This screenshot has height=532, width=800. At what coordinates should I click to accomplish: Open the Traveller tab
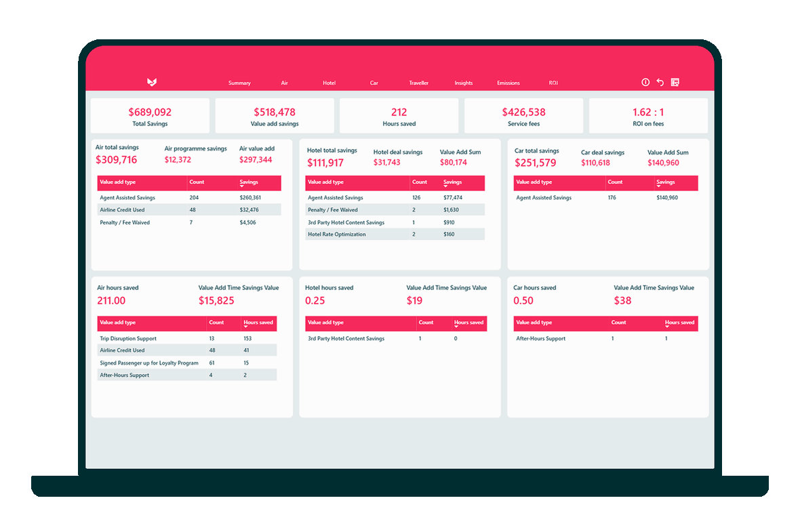click(418, 83)
